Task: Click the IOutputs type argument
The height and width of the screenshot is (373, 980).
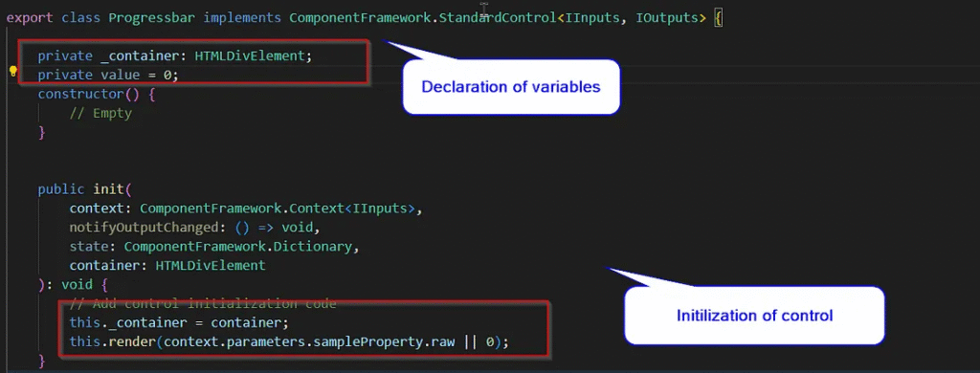Action: click(667, 18)
